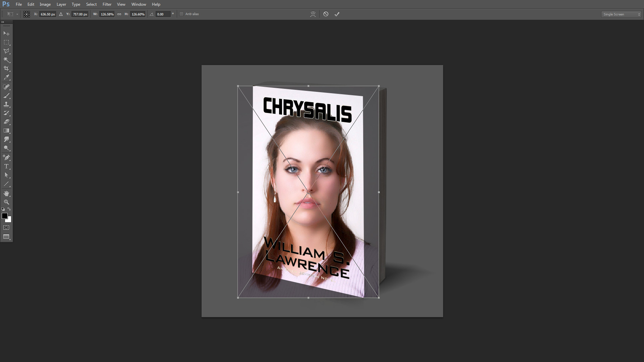Toggle Quick Mask mode
This screenshot has height=362, width=644.
pyautogui.click(x=6, y=228)
